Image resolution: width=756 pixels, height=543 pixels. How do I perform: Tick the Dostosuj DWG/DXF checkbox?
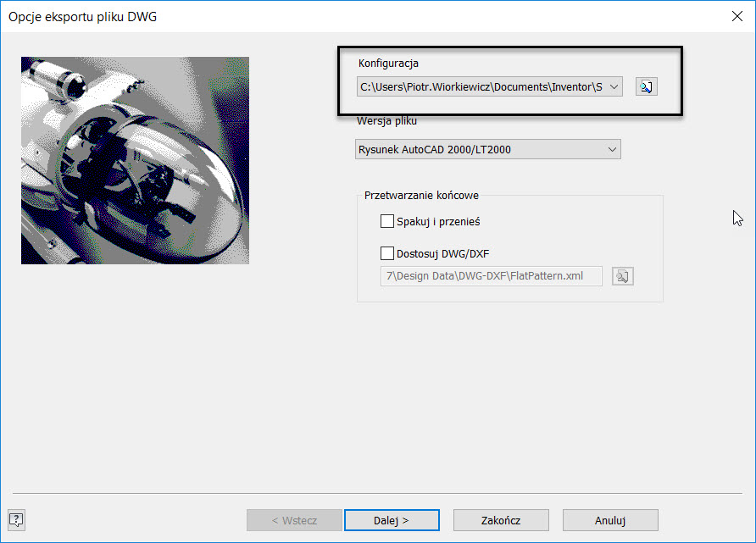point(387,252)
